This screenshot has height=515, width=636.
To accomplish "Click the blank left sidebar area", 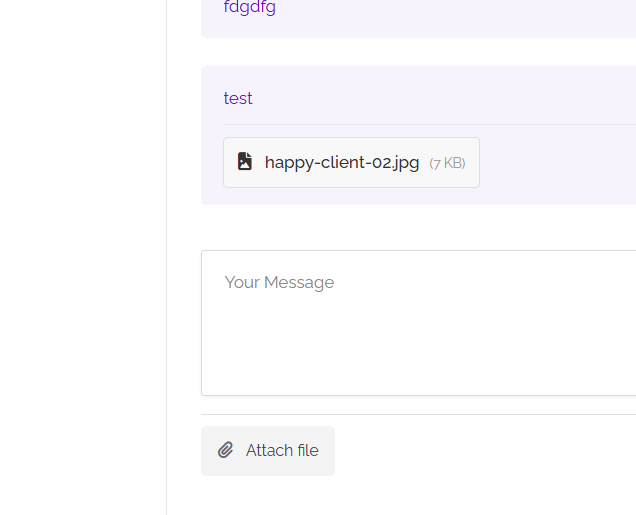I will [x=83, y=258].
